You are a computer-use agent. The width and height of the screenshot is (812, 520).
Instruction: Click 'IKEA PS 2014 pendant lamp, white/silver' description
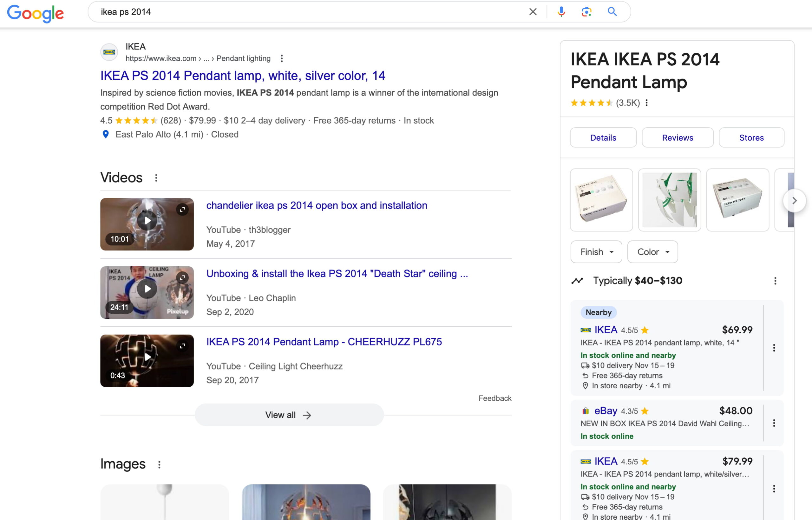665,474
